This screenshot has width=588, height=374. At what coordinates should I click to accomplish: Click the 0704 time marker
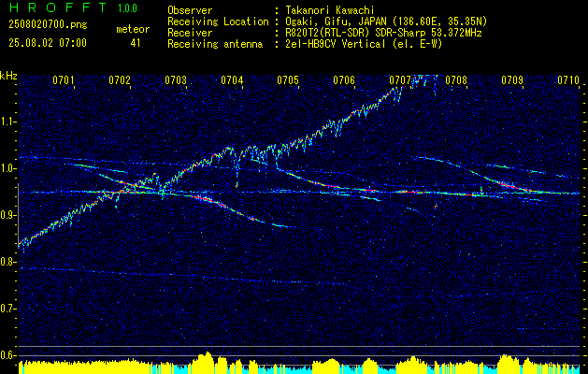coord(232,80)
